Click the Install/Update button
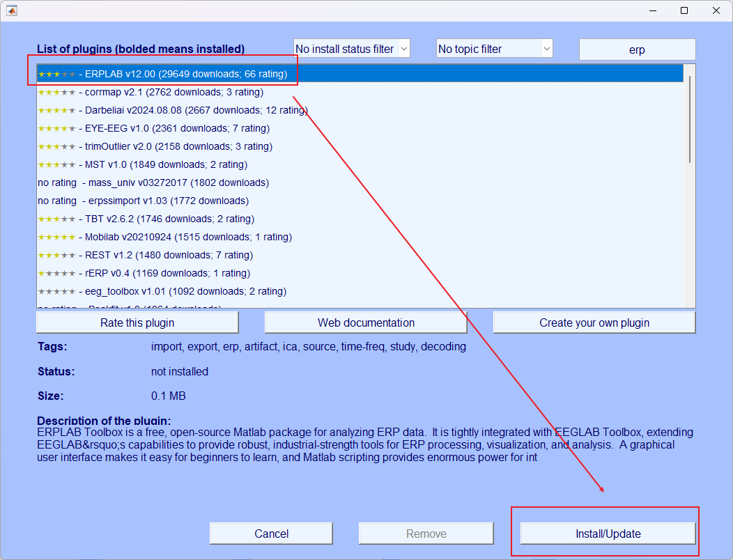The image size is (733, 560). pyautogui.click(x=608, y=534)
